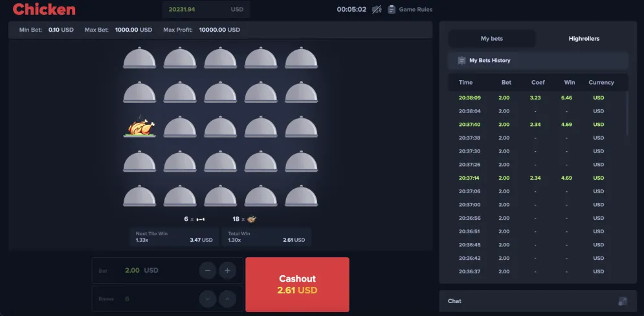Reveal the first dome in the fourth row
This screenshot has height=316, width=644.
pos(140,161)
